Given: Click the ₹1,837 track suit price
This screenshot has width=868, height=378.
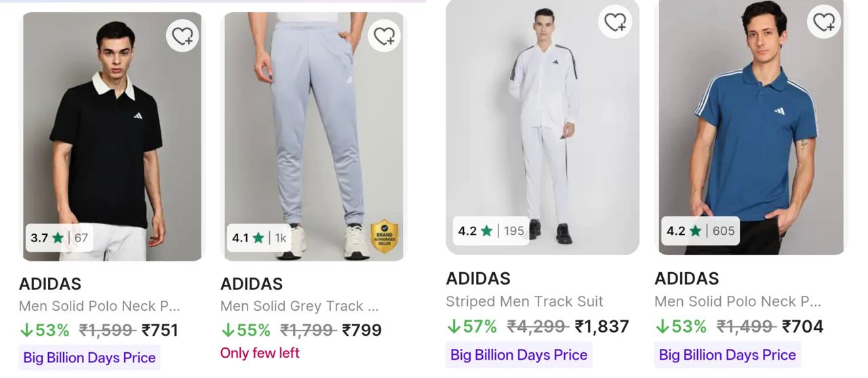Looking at the screenshot, I should pyautogui.click(x=601, y=326).
